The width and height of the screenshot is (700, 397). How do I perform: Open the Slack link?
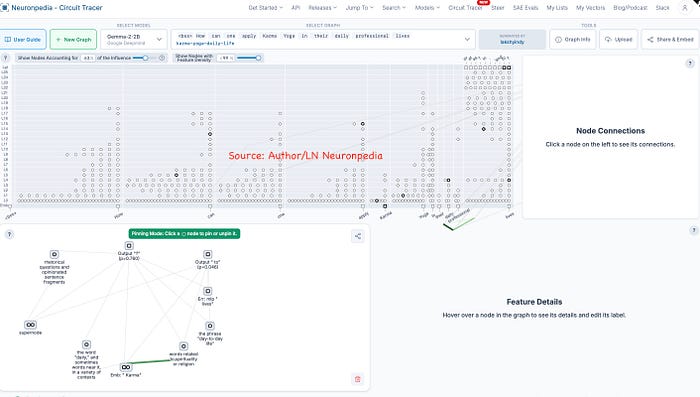pos(662,8)
